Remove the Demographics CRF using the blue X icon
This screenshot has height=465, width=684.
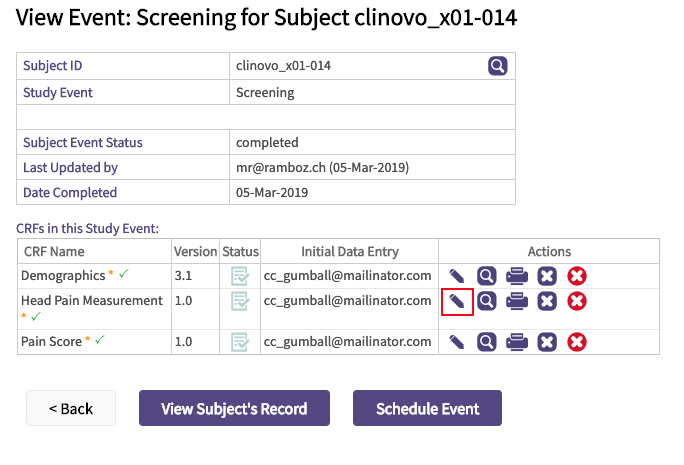[547, 275]
